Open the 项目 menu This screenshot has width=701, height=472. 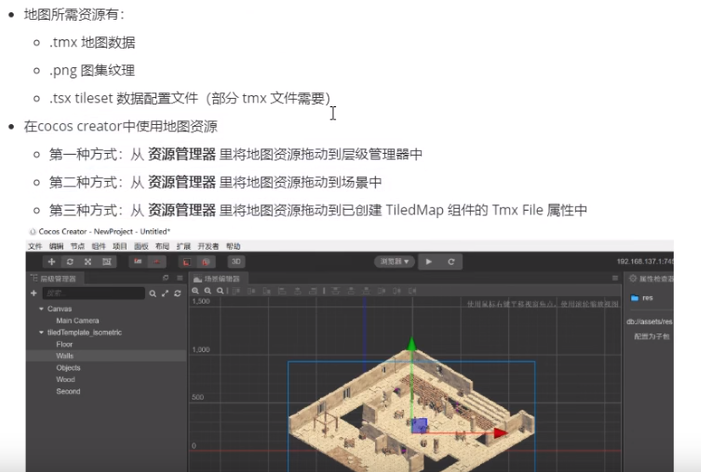coord(120,246)
